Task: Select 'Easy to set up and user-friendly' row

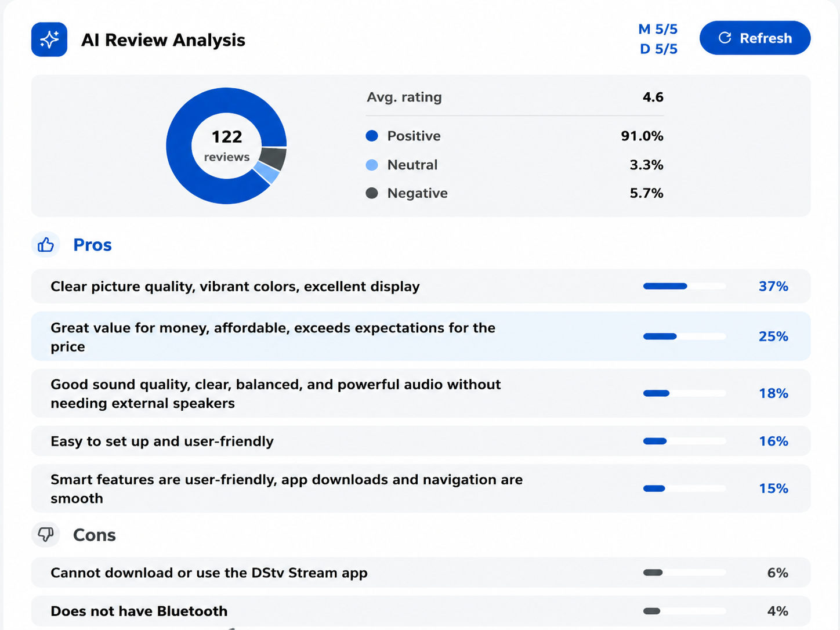Action: pos(421,441)
